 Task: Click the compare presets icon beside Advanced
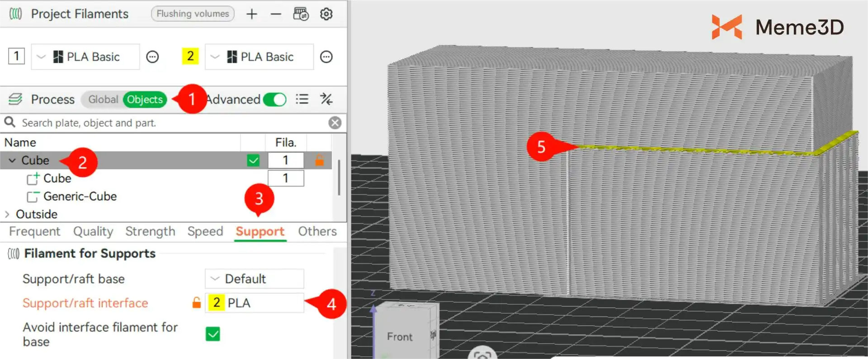pos(326,99)
